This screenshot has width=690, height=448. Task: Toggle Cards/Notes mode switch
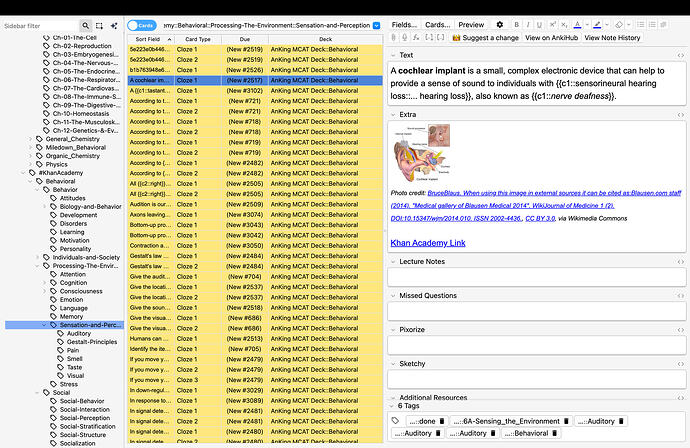[142, 26]
